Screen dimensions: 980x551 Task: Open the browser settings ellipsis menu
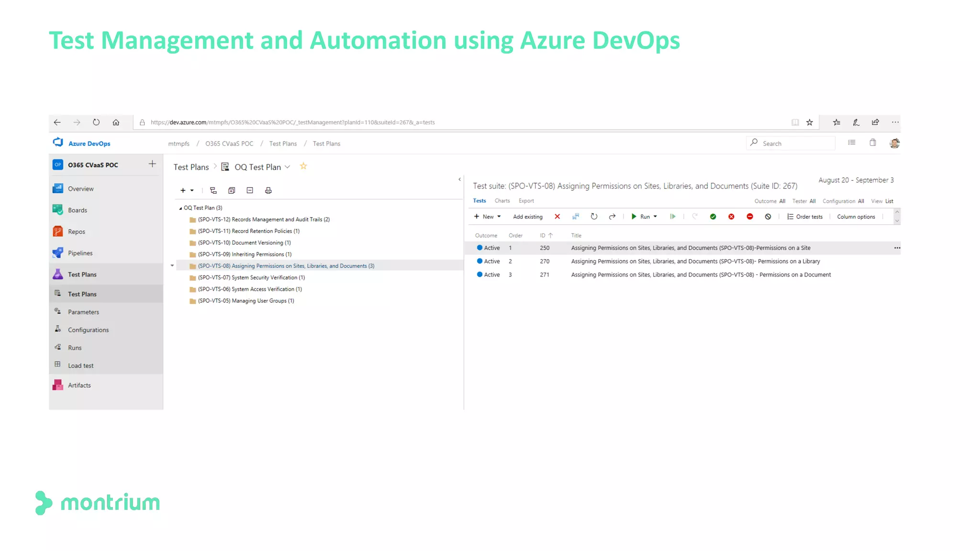pos(895,122)
